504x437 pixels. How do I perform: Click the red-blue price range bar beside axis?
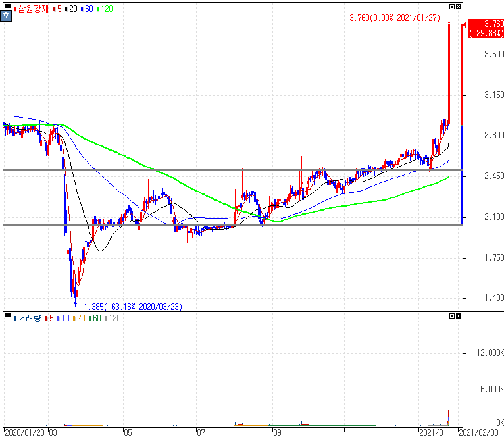click(x=462, y=124)
